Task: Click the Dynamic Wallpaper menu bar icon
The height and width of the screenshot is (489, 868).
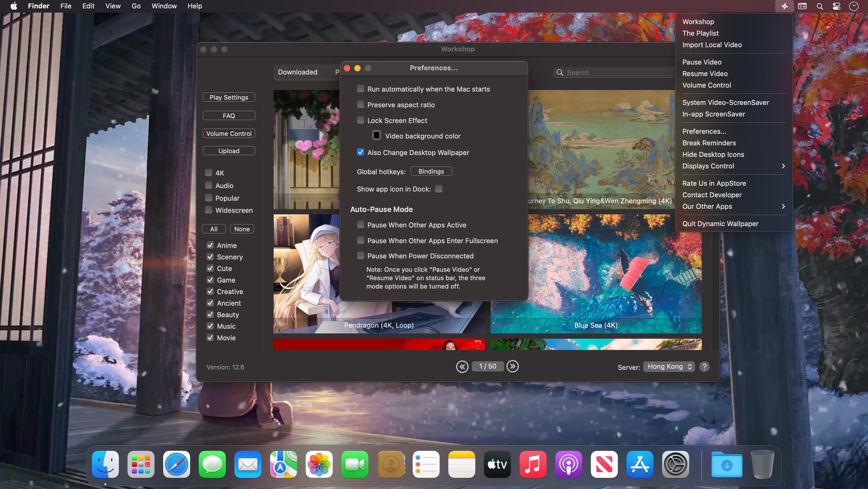Action: [784, 6]
